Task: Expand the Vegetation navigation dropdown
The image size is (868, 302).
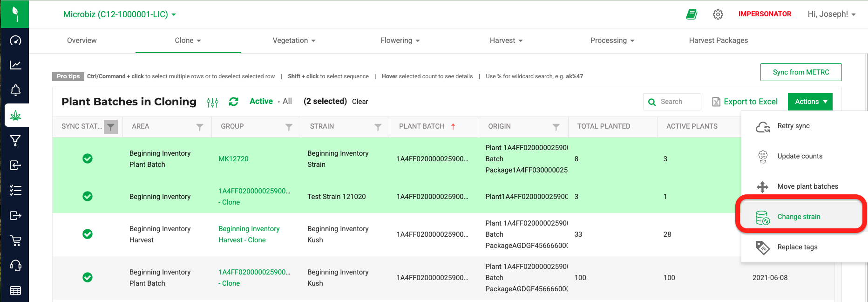Action: (x=294, y=41)
